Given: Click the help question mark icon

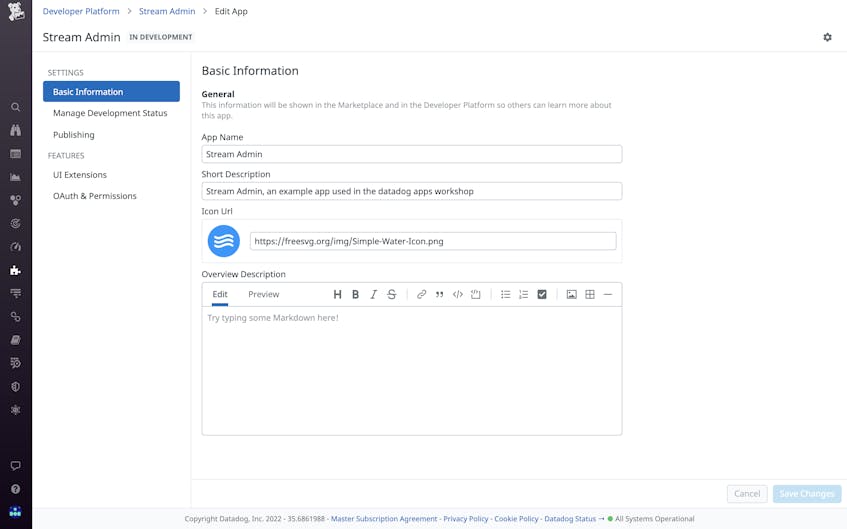Looking at the screenshot, I should pyautogui.click(x=16, y=489).
